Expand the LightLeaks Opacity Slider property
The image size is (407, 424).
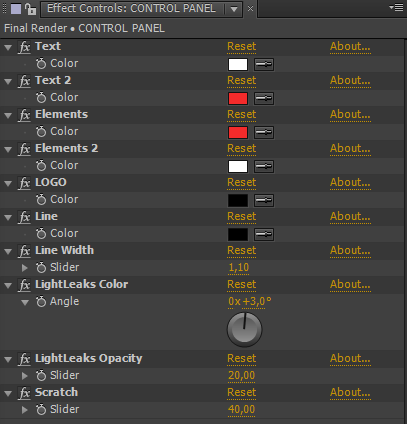[x=25, y=376]
